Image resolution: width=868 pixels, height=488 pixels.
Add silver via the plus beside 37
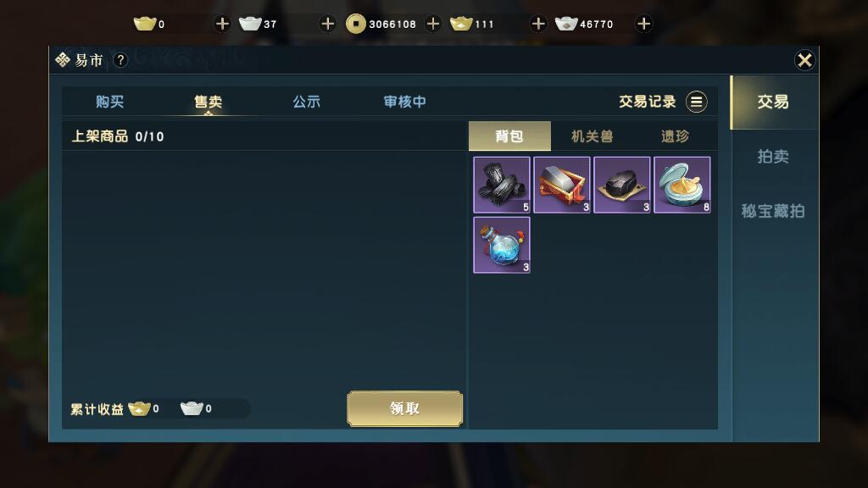click(x=328, y=24)
